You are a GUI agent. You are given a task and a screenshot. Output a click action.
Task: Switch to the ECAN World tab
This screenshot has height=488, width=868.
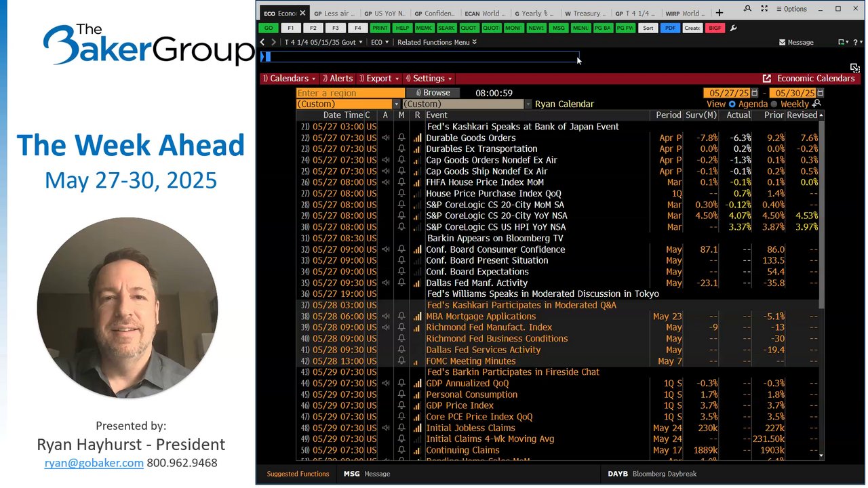click(484, 13)
